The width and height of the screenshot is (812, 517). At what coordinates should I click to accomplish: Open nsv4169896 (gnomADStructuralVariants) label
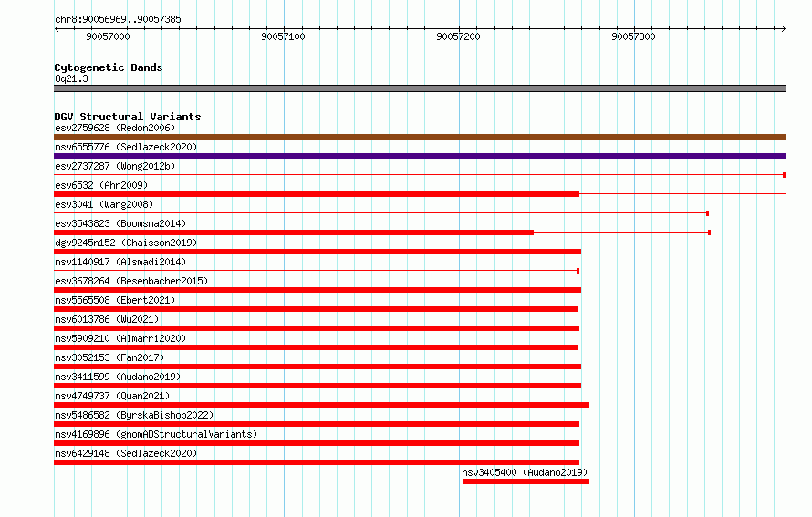(156, 434)
